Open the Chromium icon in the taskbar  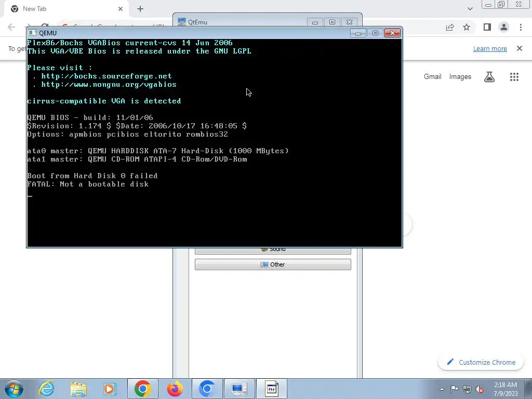click(x=207, y=389)
